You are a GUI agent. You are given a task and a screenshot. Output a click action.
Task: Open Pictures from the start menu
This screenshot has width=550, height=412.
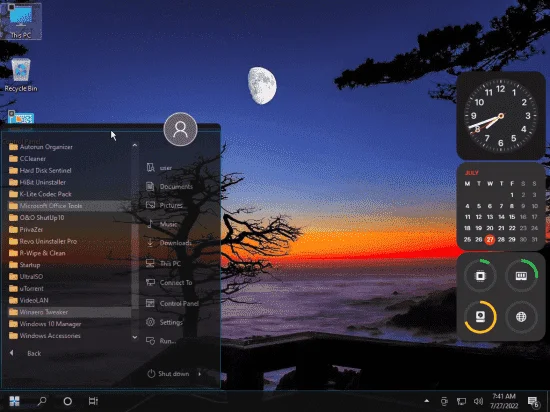(x=165, y=205)
